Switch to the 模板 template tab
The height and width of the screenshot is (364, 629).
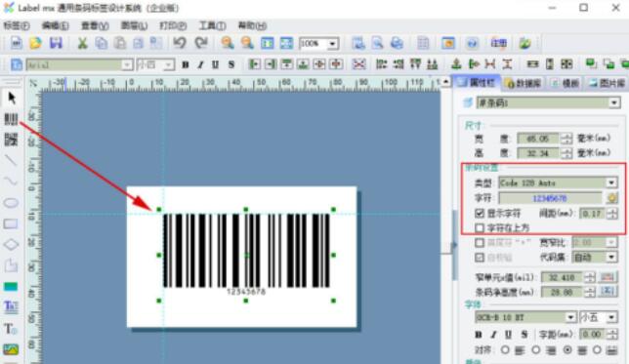tap(566, 83)
